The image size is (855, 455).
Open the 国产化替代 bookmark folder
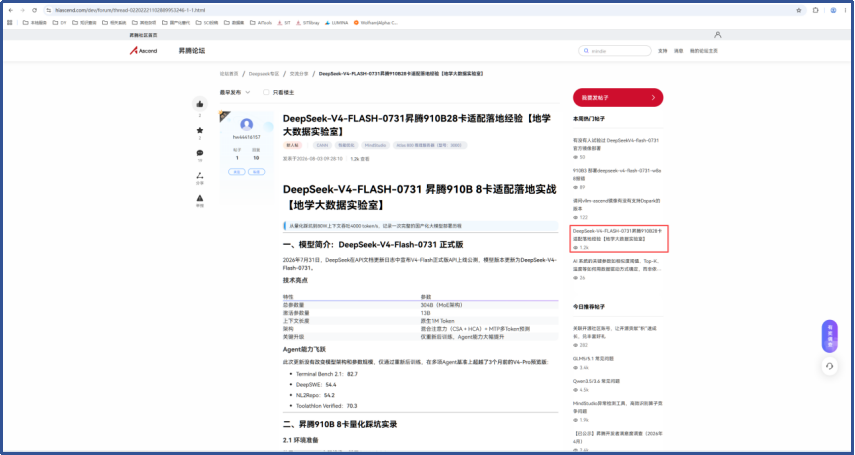[x=176, y=23]
